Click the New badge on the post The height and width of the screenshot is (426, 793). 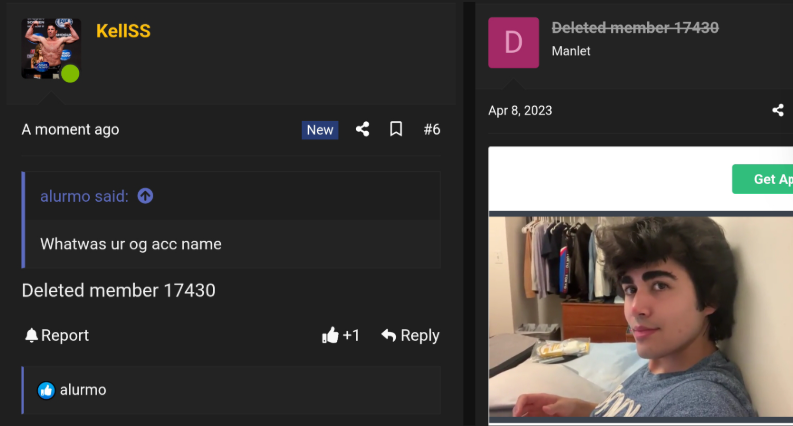pos(320,130)
